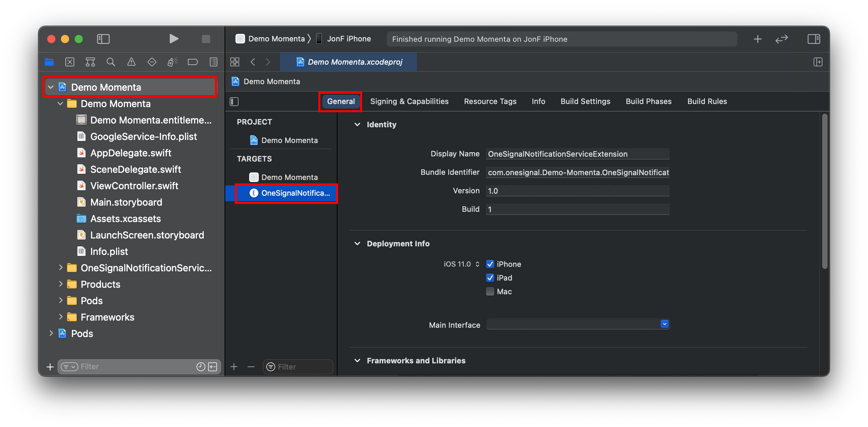Open the Symbol navigator
Screen dimensions: 868x427
(90, 62)
